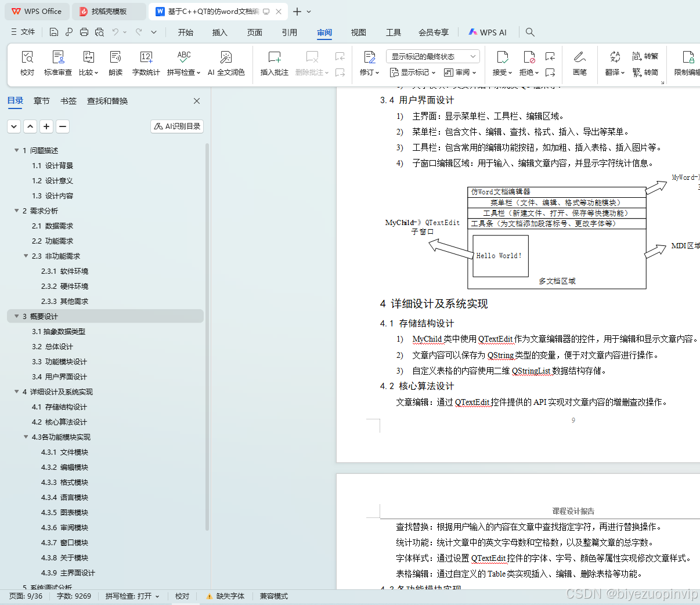The image size is (700, 605).
Task: Click the search magnifier icon near WPS AI
Action: tap(530, 32)
